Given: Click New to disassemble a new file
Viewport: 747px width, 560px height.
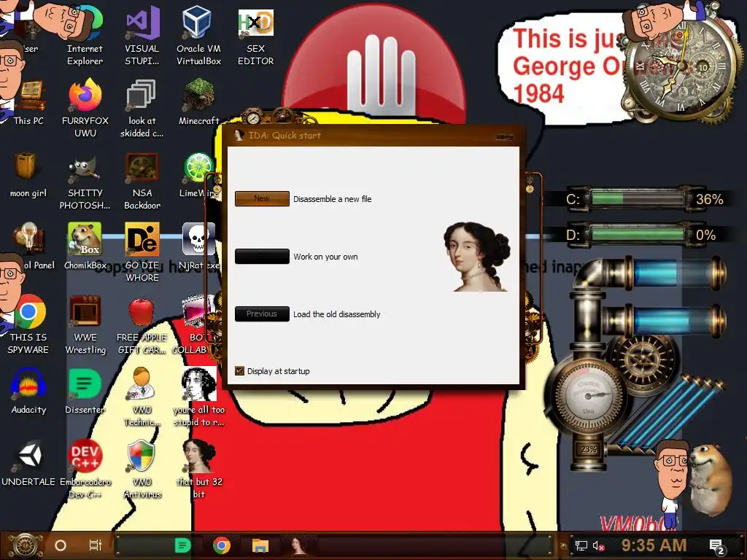Looking at the screenshot, I should tap(262, 198).
